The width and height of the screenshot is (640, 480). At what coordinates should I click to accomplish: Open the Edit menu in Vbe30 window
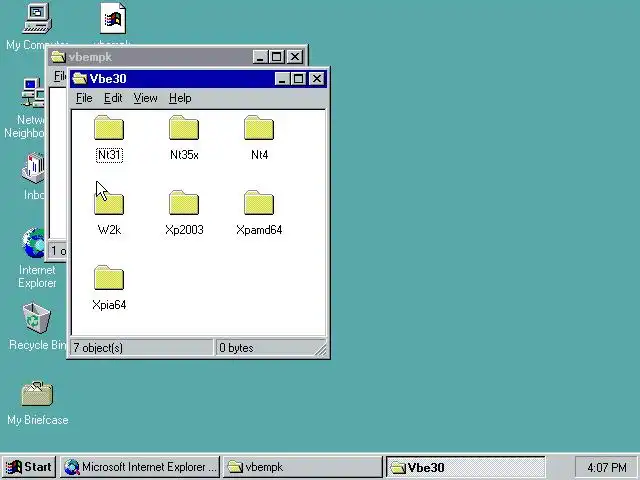113,98
